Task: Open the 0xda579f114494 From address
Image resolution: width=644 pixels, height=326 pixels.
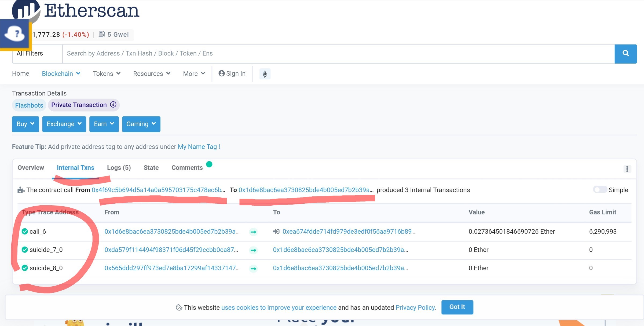Action: [171, 250]
